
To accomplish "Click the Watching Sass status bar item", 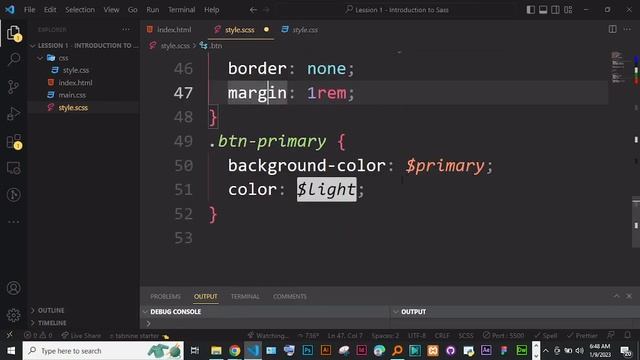I will click(268, 336).
